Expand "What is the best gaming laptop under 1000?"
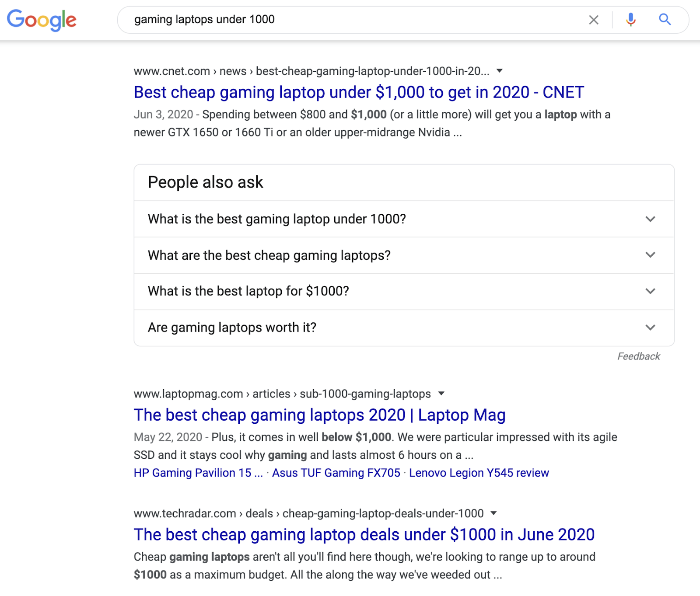700x596 pixels. coord(404,219)
